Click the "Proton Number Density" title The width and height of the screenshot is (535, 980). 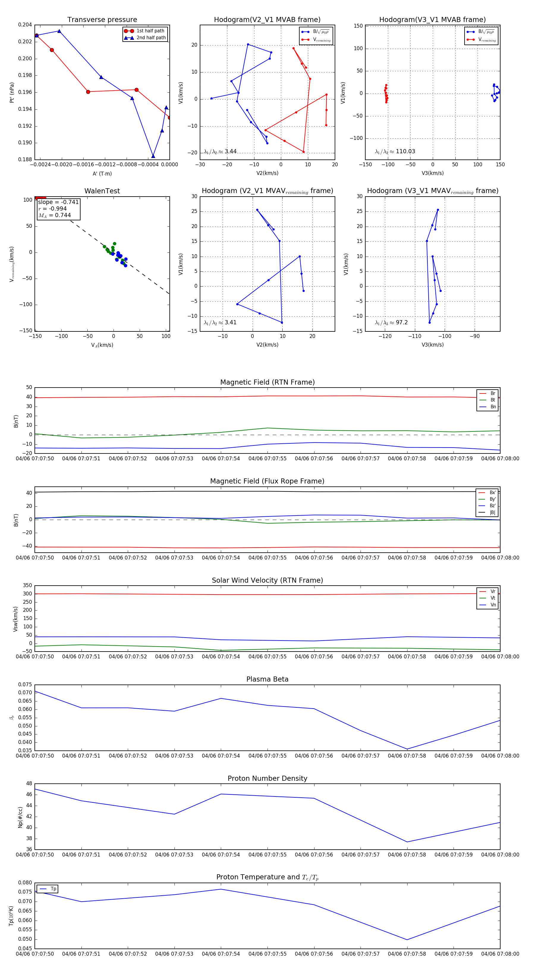267,778
